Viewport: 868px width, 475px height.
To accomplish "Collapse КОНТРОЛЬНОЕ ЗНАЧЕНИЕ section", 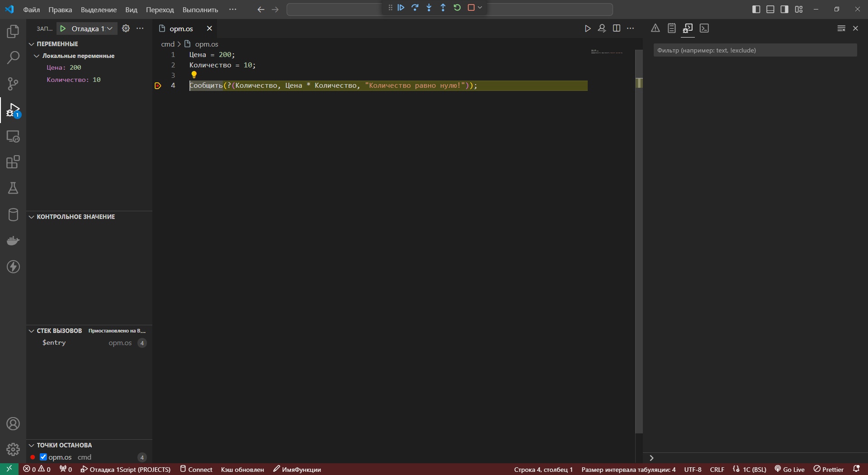I will coord(32,217).
